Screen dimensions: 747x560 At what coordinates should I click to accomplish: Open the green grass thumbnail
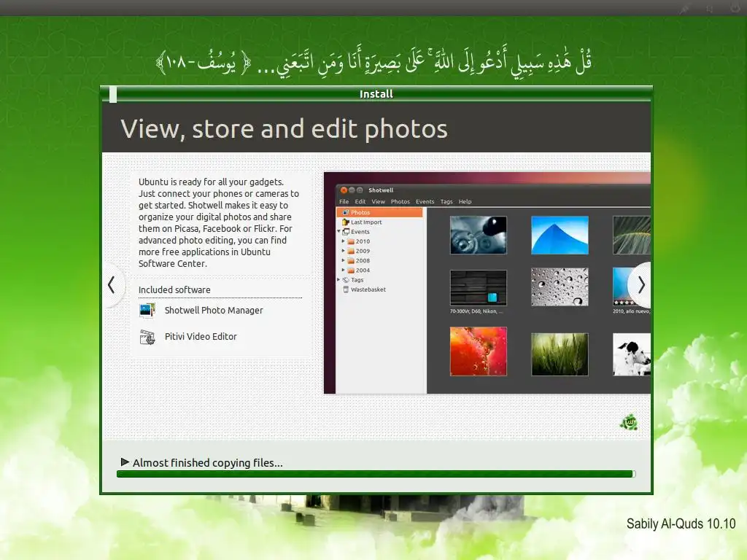(560, 354)
